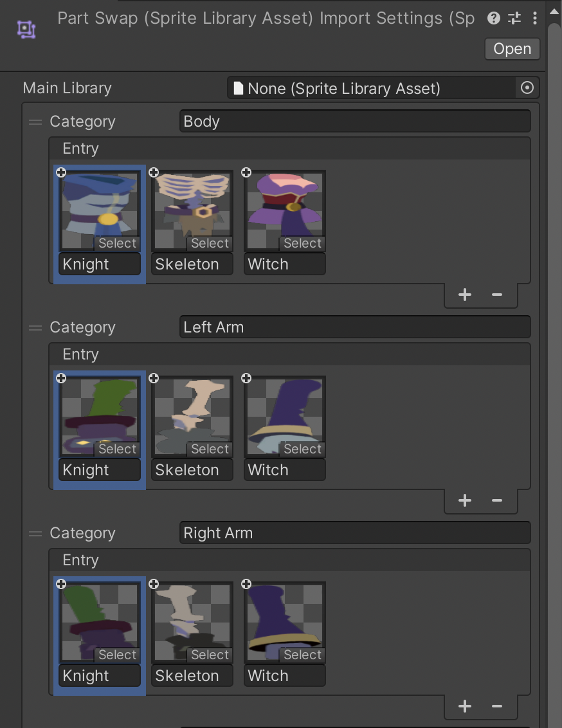This screenshot has width=562, height=728.
Task: Open the three-dot inspector options menu
Action: click(x=535, y=18)
